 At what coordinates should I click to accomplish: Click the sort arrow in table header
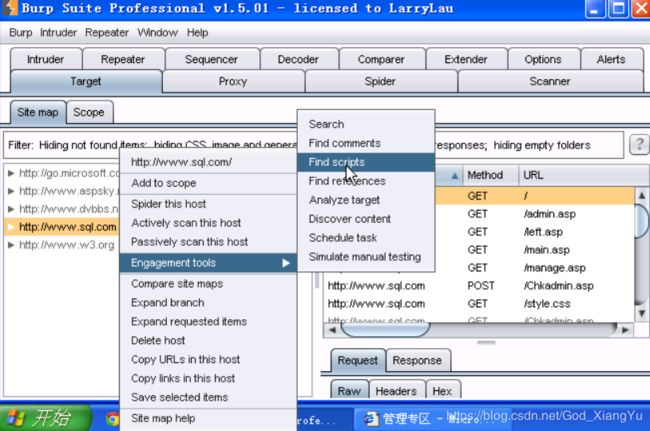click(x=455, y=176)
